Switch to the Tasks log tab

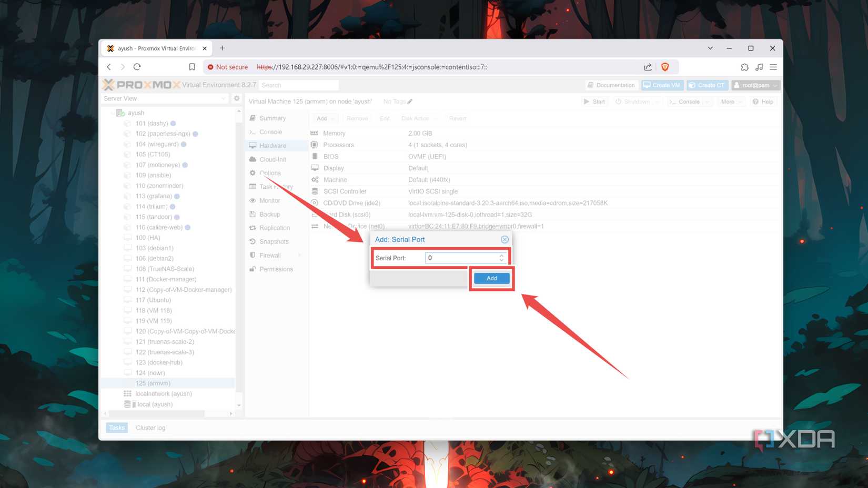pos(117,428)
